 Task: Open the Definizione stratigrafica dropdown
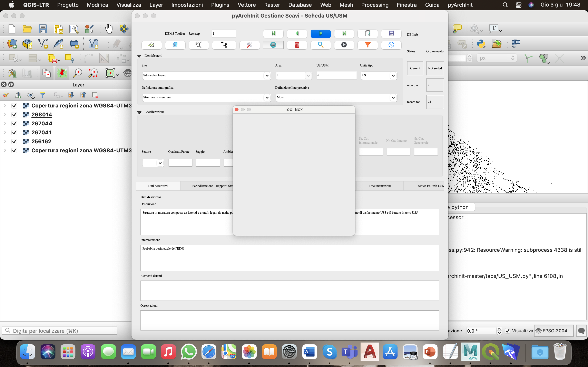click(267, 97)
